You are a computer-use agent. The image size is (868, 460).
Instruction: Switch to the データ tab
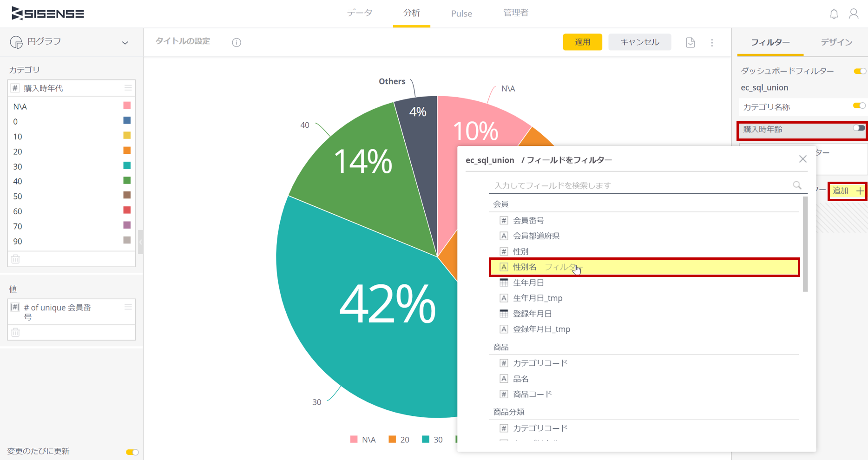point(360,13)
